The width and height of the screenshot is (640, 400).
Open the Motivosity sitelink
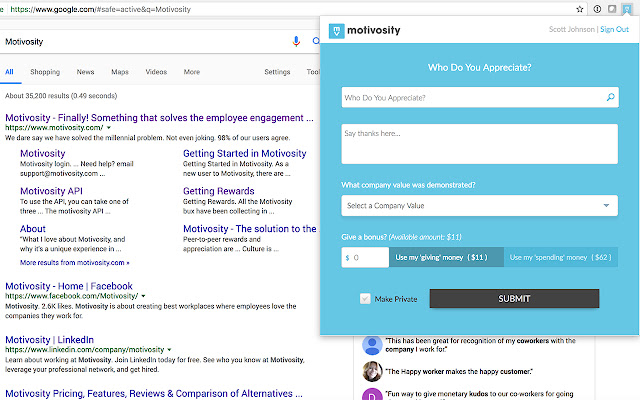(x=43, y=153)
